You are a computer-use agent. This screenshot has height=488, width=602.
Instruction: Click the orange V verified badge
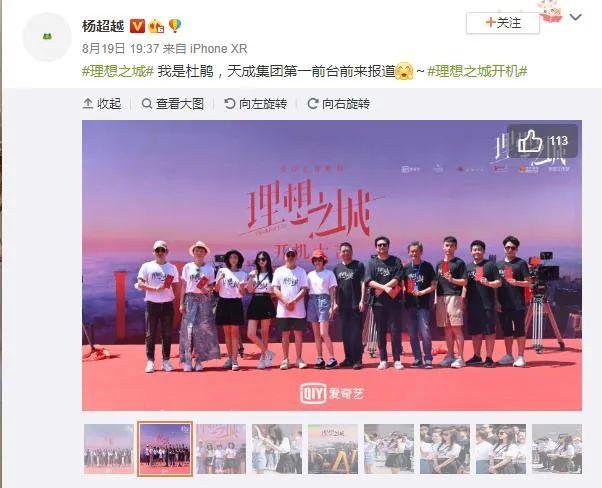click(137, 26)
